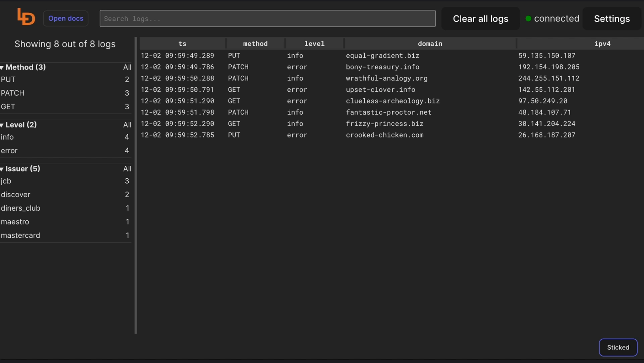Image resolution: width=644 pixels, height=363 pixels.
Task: Open the Settings panel
Action: click(611, 19)
